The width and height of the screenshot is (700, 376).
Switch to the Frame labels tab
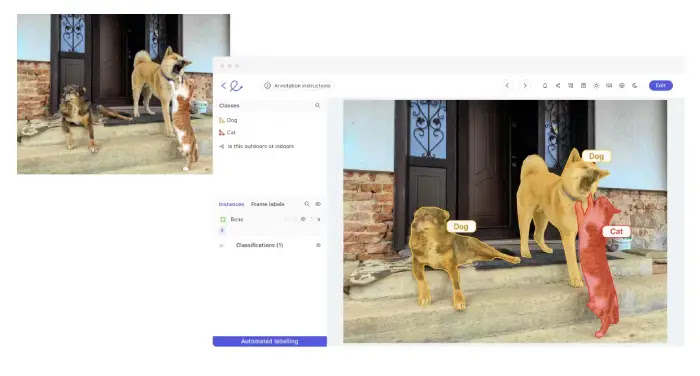click(x=267, y=204)
